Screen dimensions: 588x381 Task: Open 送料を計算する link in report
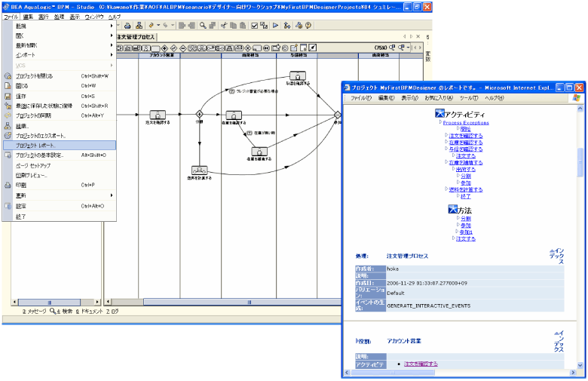point(466,189)
